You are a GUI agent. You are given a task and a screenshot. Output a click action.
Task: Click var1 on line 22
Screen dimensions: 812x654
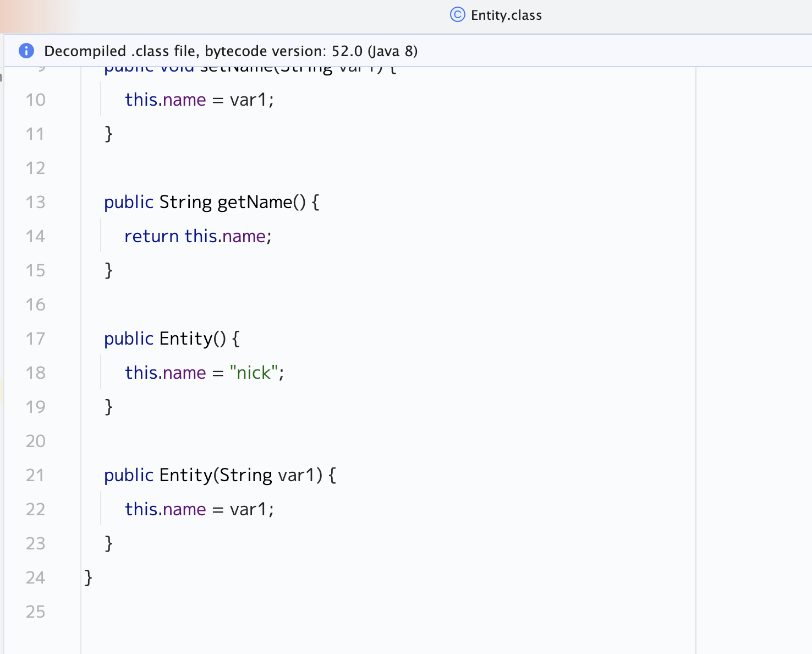click(248, 509)
